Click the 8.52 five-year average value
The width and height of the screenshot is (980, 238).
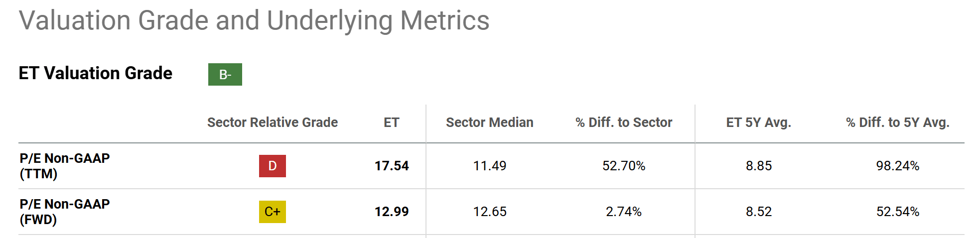click(758, 212)
